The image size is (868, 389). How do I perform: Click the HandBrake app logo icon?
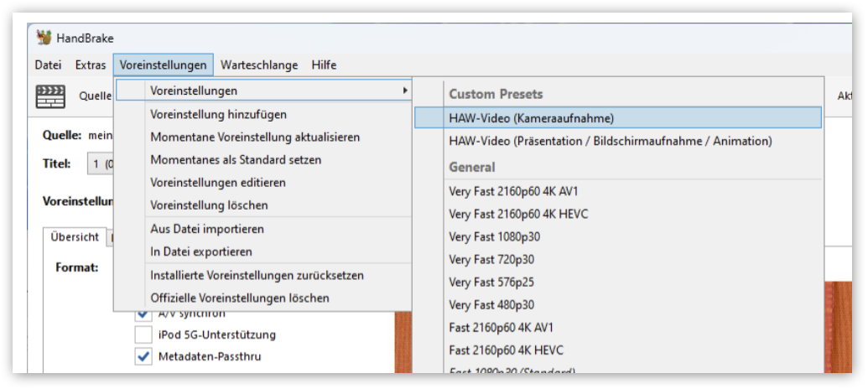tap(44, 38)
